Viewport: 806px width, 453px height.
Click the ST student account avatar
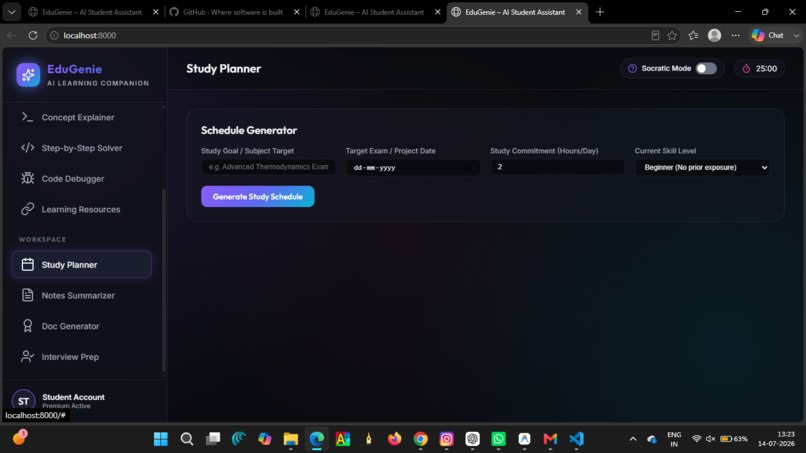tap(24, 401)
